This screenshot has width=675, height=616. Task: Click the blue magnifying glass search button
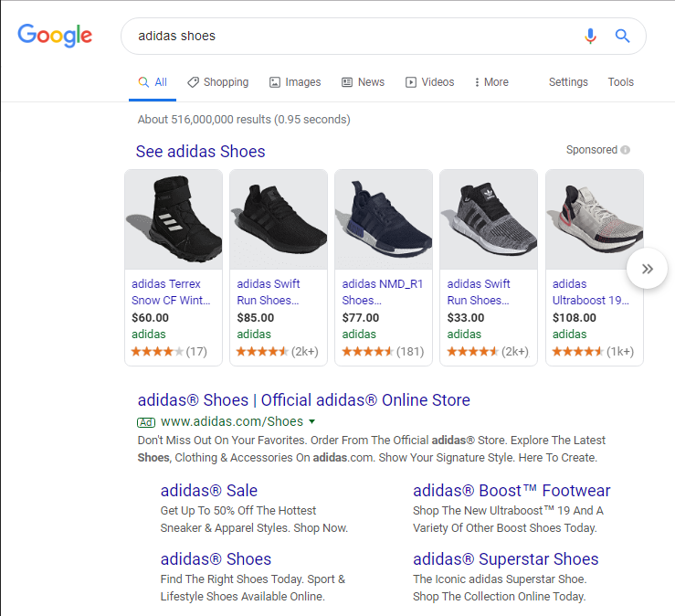coord(623,36)
